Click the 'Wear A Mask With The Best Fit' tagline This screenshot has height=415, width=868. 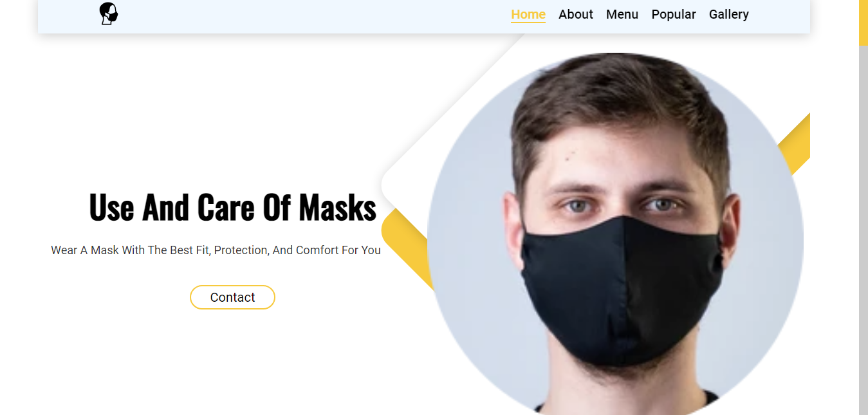(216, 250)
